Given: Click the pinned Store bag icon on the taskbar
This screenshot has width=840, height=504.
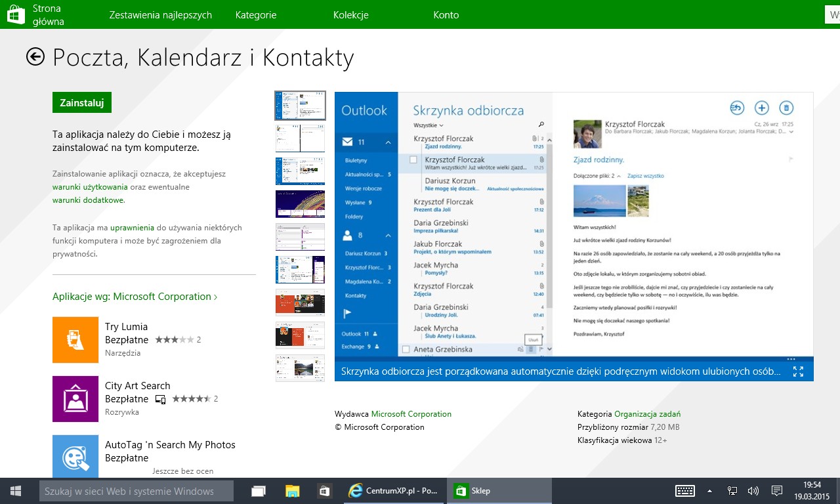Looking at the screenshot, I should 324,491.
